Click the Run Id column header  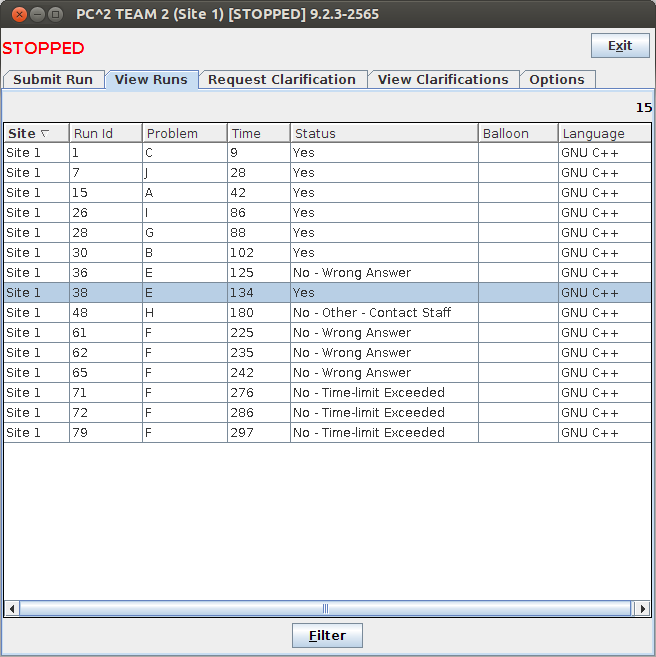pos(105,133)
